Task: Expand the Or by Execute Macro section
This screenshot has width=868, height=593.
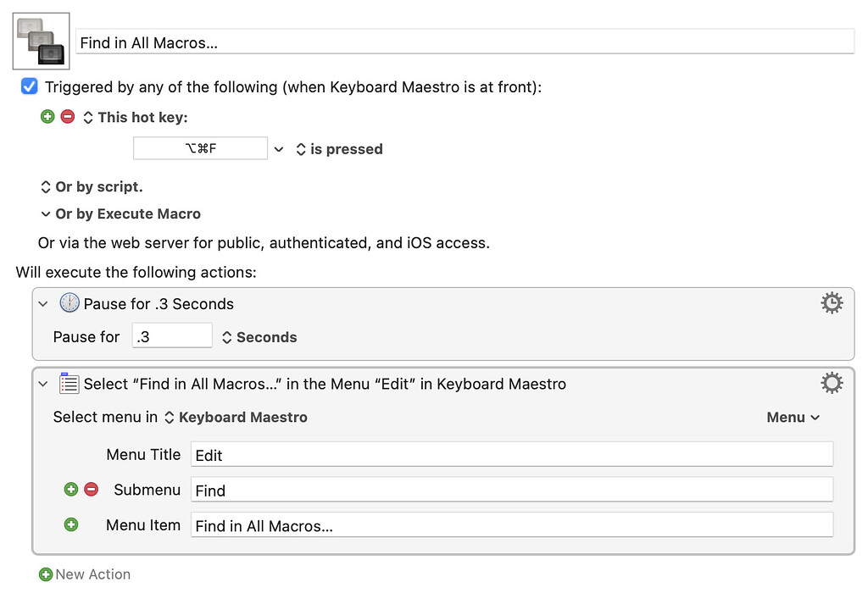Action: tap(46, 214)
